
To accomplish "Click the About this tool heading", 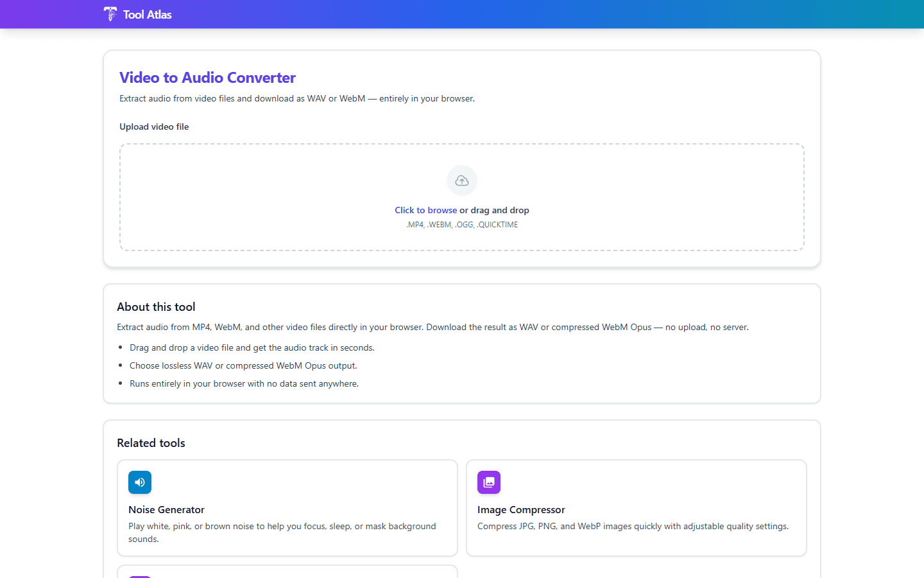I will tap(156, 307).
